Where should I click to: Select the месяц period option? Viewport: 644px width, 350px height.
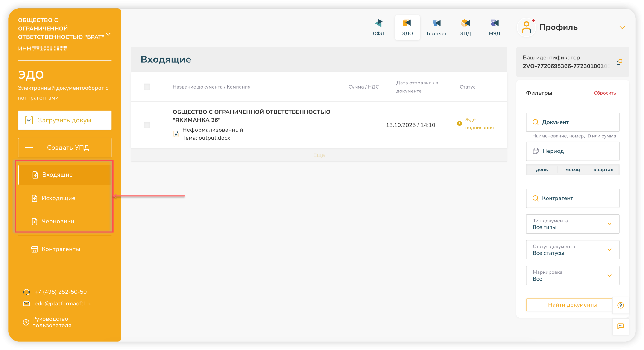coord(573,170)
